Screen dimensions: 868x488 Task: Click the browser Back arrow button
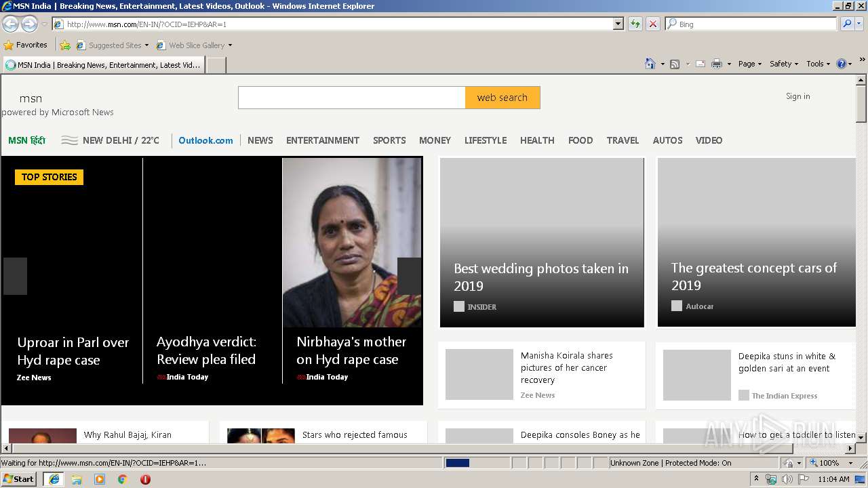(10, 24)
